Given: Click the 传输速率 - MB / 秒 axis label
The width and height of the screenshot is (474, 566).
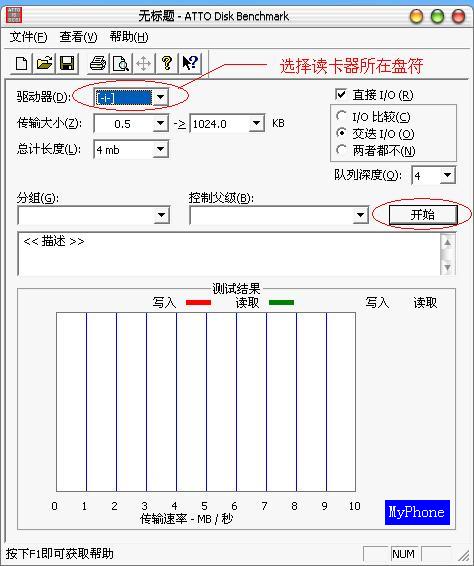Looking at the screenshot, I should click(187, 519).
